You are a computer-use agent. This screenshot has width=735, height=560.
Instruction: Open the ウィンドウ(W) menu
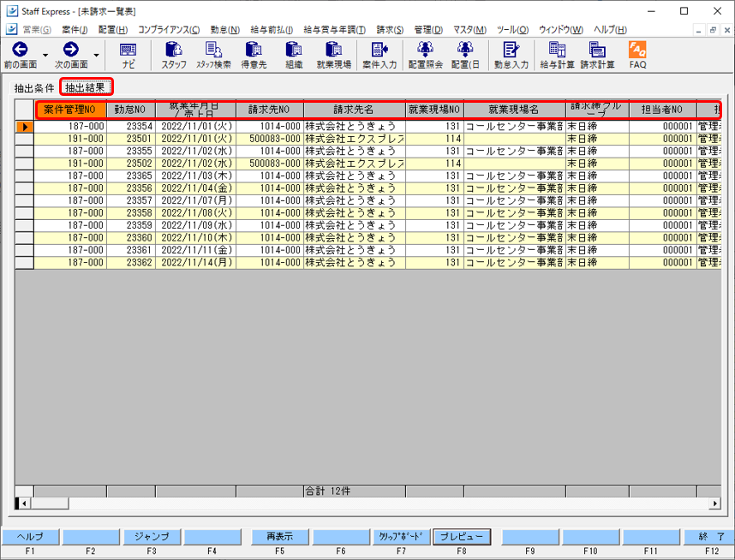click(561, 29)
